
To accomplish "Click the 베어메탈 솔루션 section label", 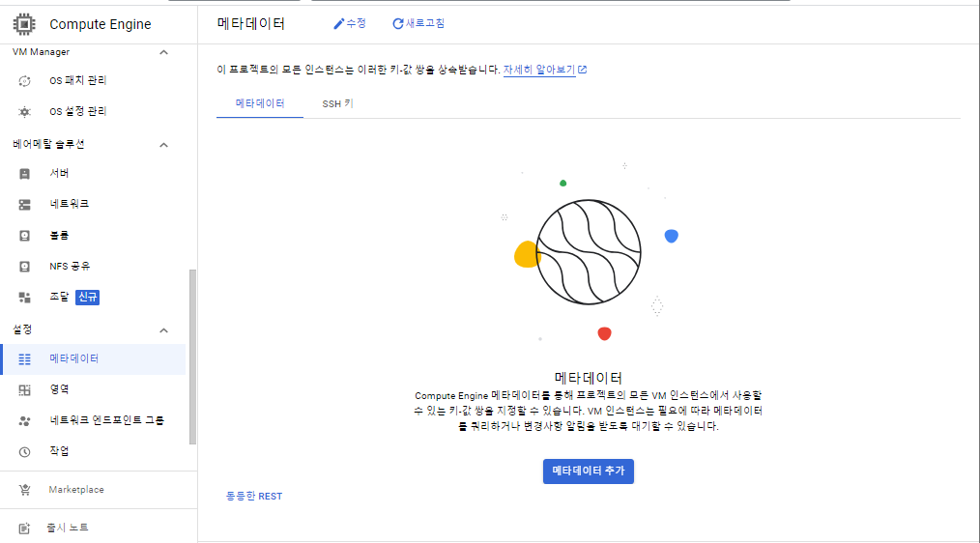I will click(48, 144).
